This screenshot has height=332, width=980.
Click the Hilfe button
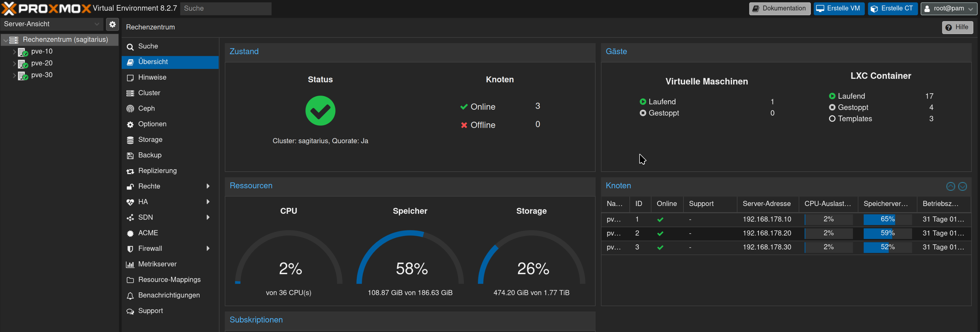(957, 27)
